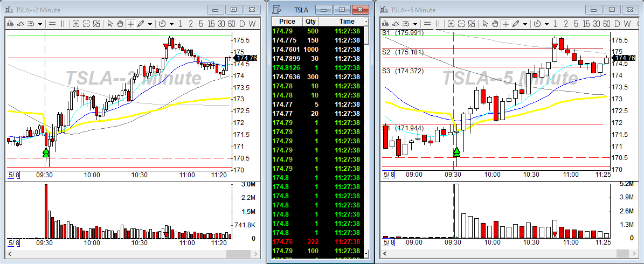Reset zoom to fit in 2 Minute chart
The image size is (644, 264).
click(96, 24)
